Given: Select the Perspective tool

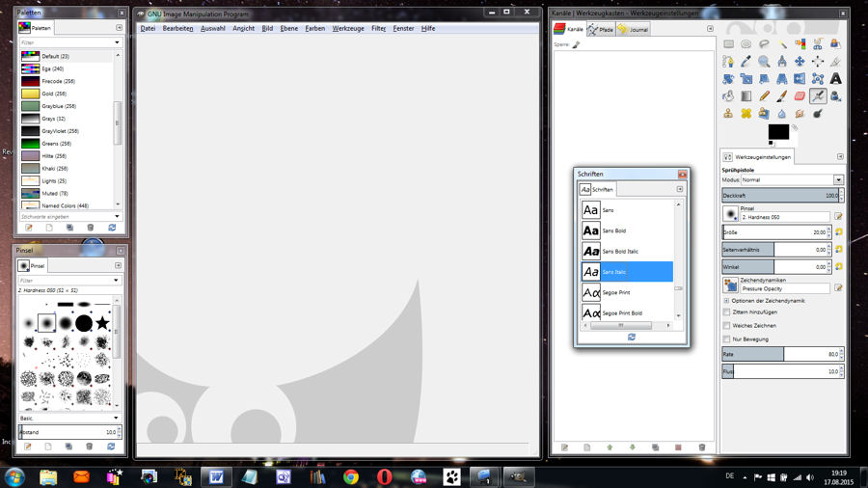Looking at the screenshot, I should [782, 79].
